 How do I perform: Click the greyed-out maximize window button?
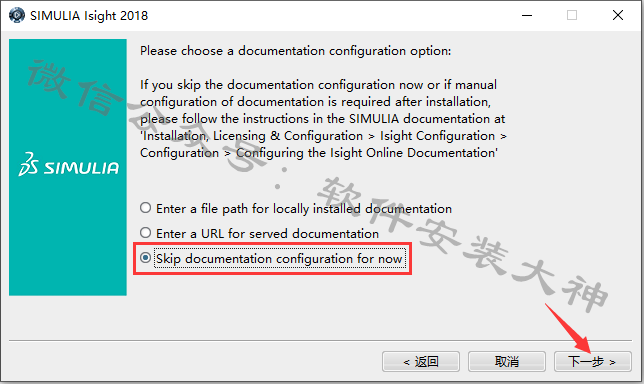click(572, 15)
